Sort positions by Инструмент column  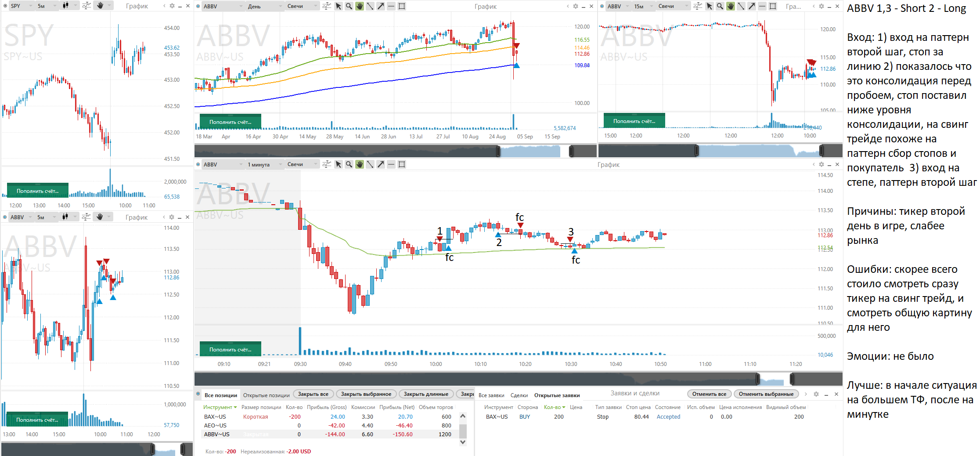(220, 407)
